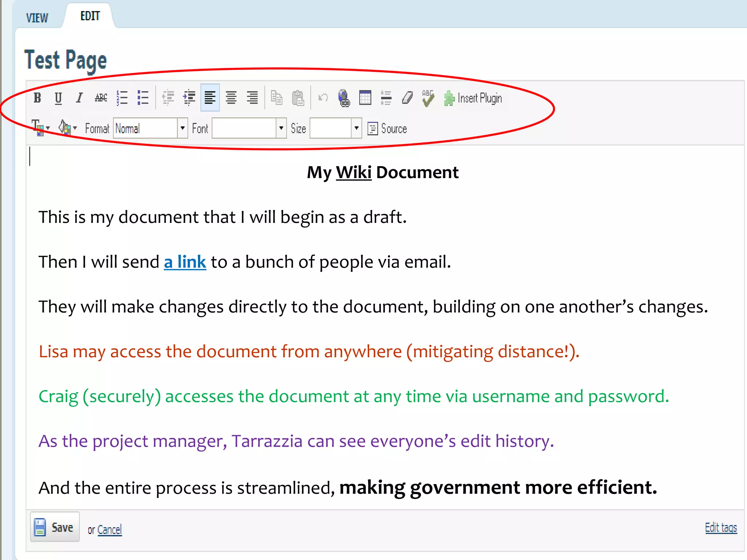This screenshot has width=747, height=560.
Task: Click the Copy icon
Action: pos(277,98)
